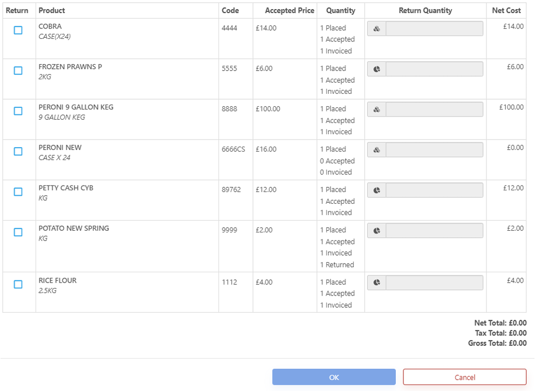Enable return for PERONI NEW
The width and height of the screenshot is (535, 392).
(x=18, y=152)
